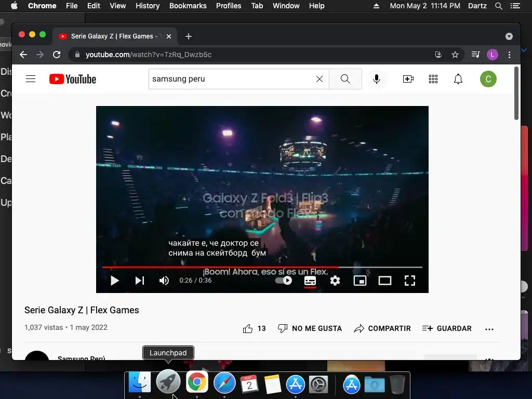This screenshot has height=399, width=532.
Task: Open more actions three-dot menu
Action: coord(489,329)
